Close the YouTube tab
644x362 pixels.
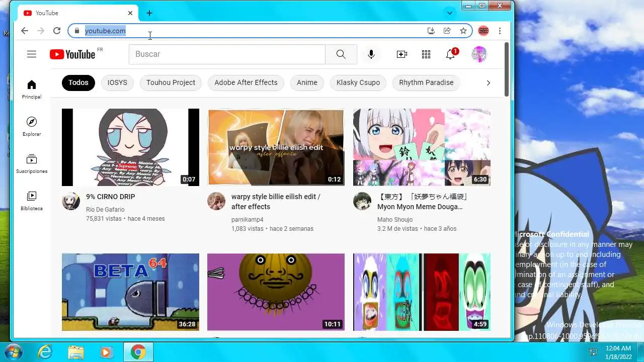tap(130, 13)
